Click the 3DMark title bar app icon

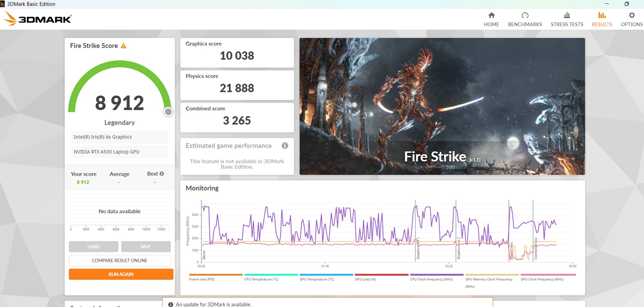pos(3,4)
